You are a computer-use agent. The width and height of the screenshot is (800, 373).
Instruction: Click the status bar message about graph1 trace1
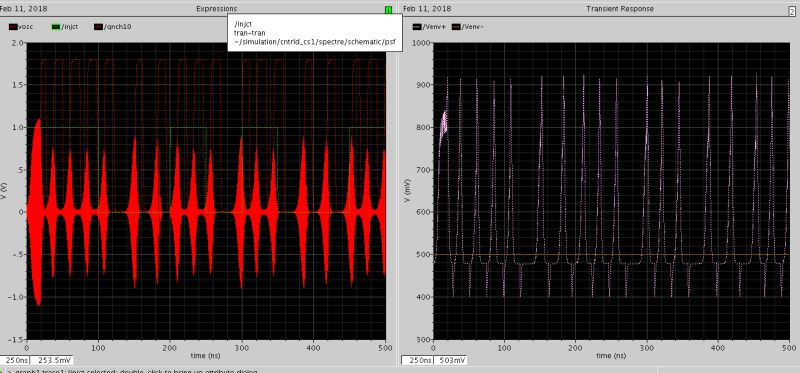click(136, 370)
